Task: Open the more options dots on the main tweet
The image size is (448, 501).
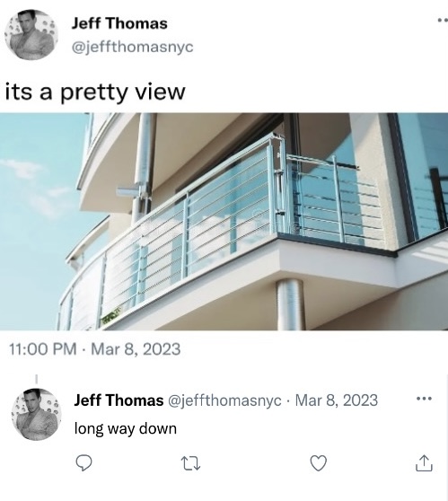Action: [443, 20]
